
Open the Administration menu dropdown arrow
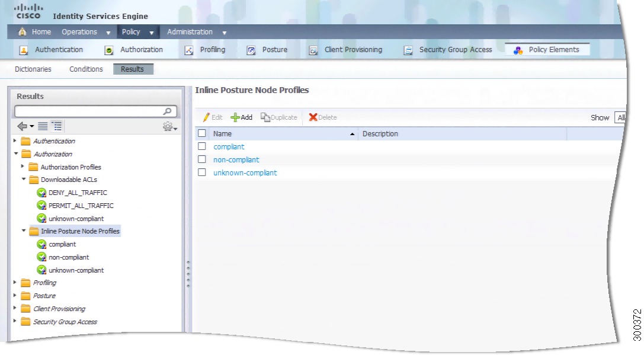[225, 33]
